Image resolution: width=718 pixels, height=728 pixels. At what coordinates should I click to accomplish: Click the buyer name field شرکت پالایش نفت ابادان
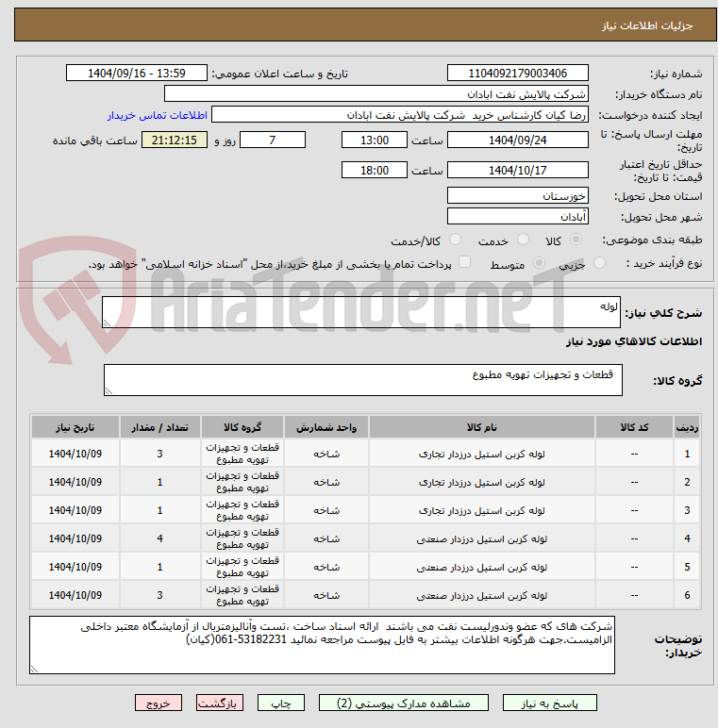click(376, 93)
